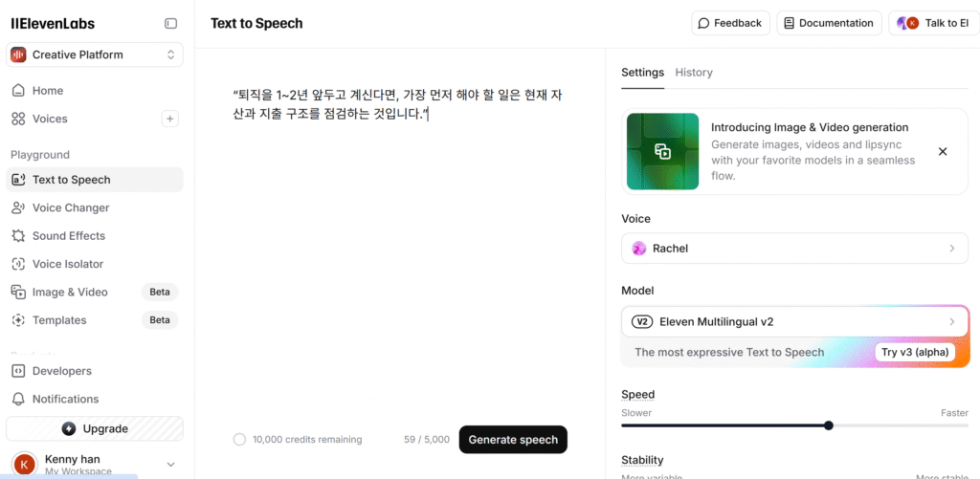Click the Try v3 (alpha) button

coord(915,352)
